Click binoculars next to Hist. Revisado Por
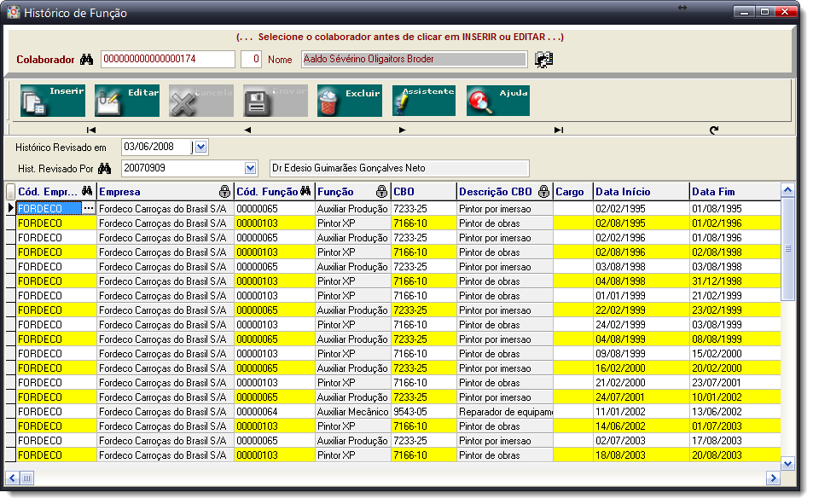This screenshot has height=504, width=813. [x=105, y=168]
